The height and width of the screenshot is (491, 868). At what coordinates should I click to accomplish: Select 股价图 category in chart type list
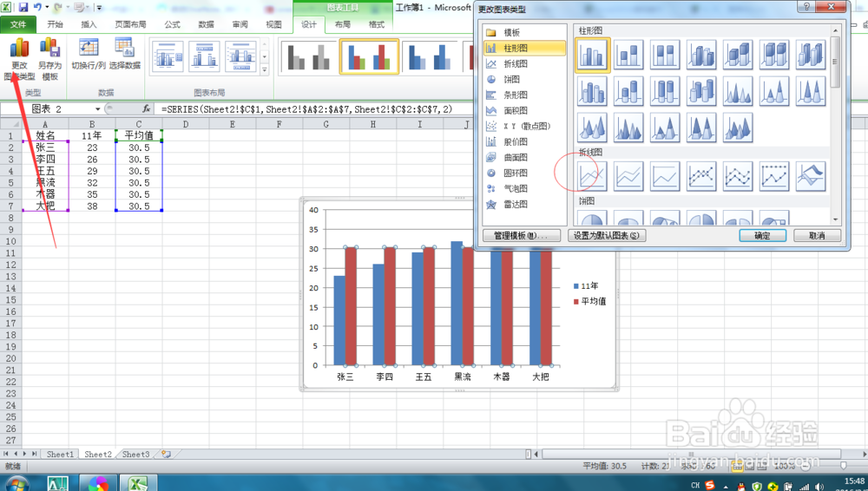click(x=525, y=141)
